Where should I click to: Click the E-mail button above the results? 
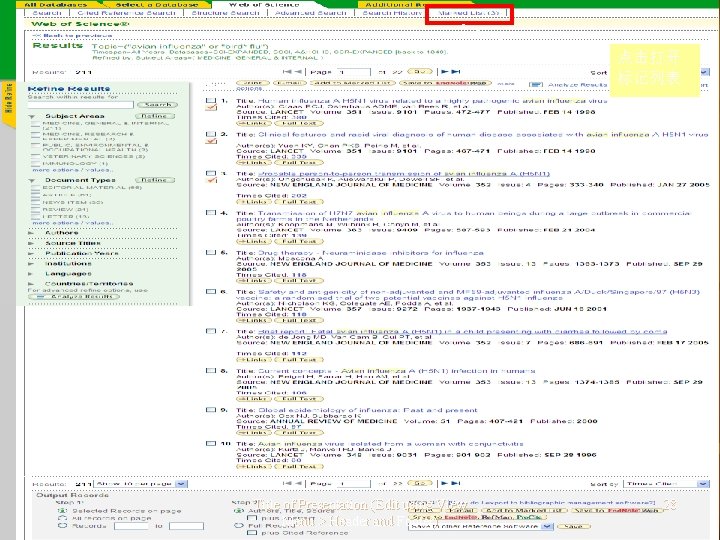tap(290, 83)
